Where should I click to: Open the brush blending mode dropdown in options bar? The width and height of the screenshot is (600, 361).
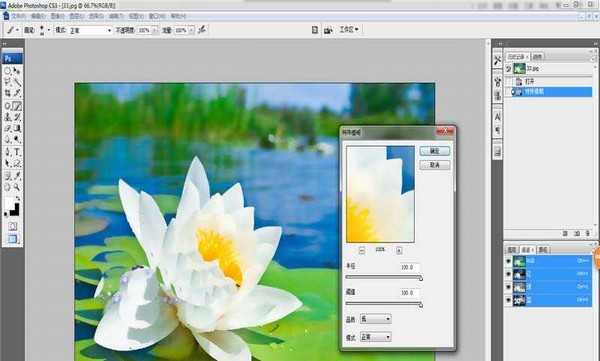[90, 30]
